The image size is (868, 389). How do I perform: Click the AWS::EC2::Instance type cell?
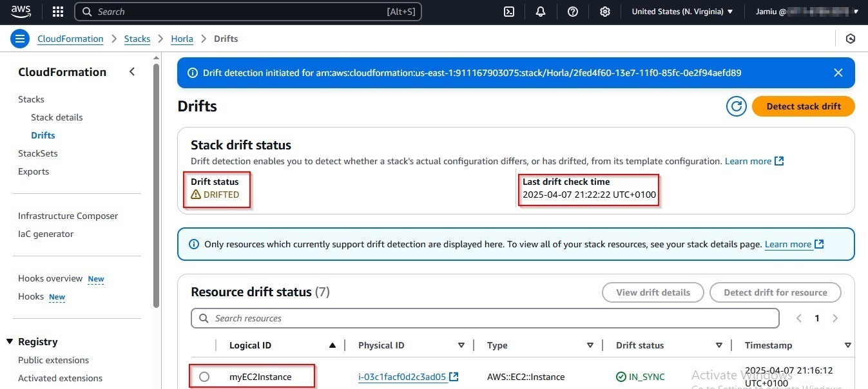tap(526, 377)
